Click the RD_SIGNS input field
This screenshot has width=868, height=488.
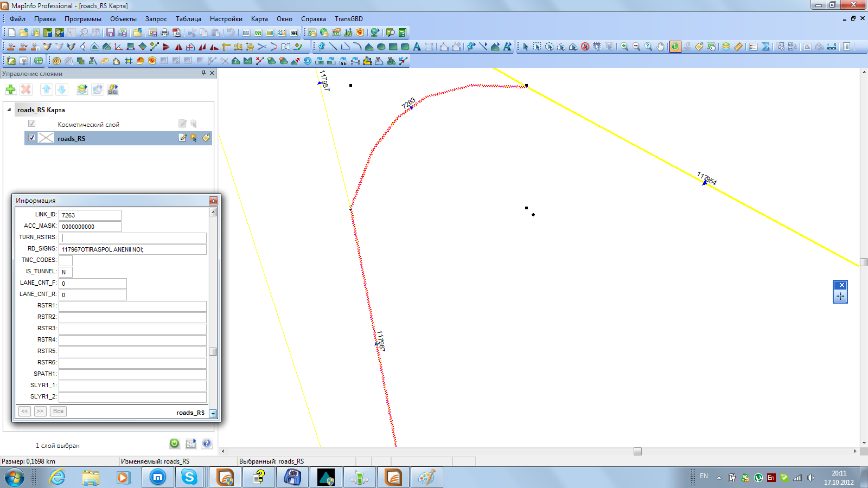coord(132,249)
